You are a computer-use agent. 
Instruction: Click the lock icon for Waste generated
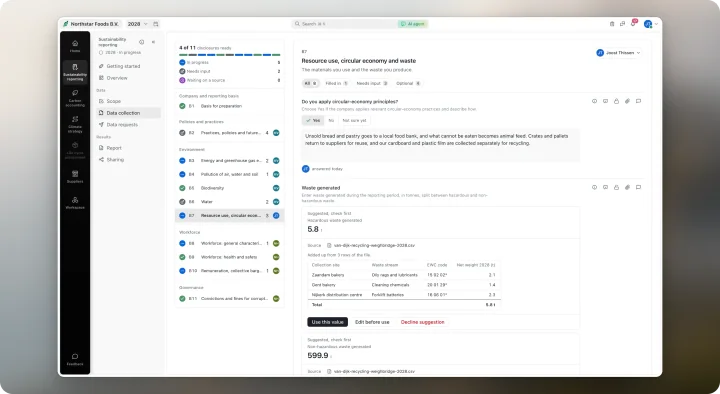point(616,187)
